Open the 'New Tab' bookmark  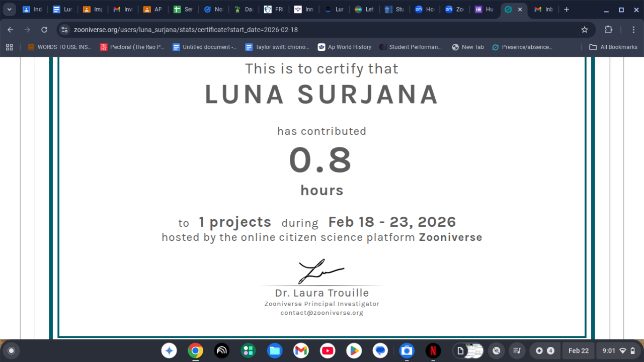(x=468, y=47)
